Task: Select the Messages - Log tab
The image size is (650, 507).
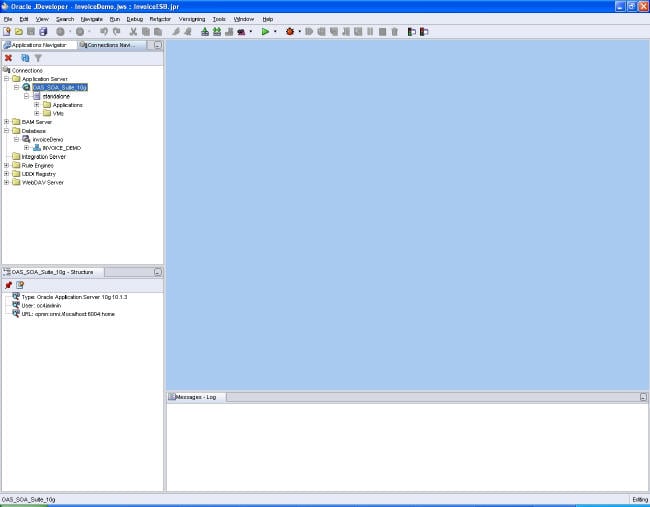Action: (x=196, y=397)
